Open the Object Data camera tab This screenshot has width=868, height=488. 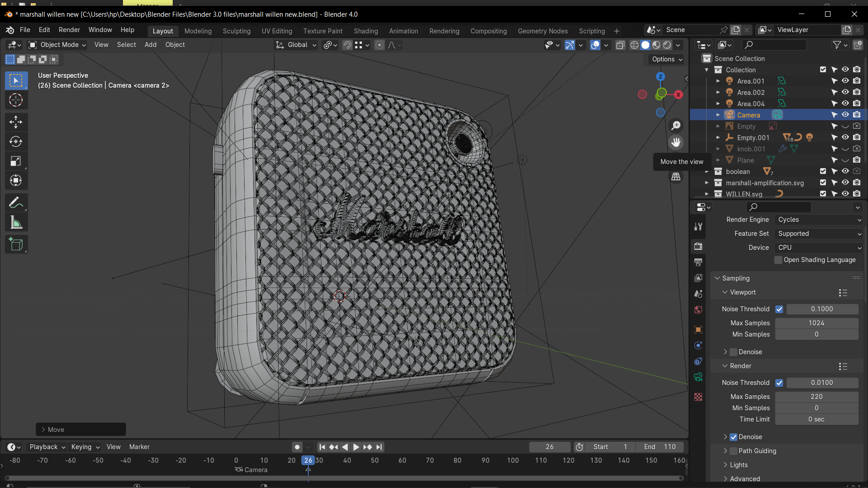point(698,377)
